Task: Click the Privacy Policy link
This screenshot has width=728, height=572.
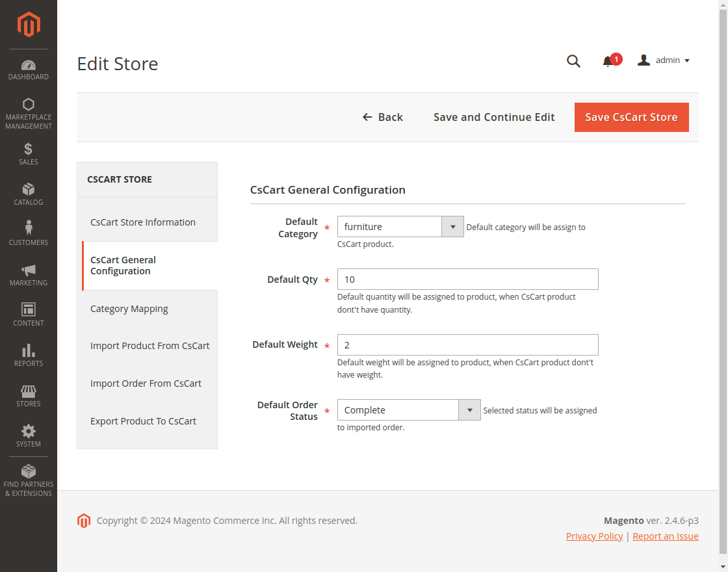Action: (x=594, y=536)
